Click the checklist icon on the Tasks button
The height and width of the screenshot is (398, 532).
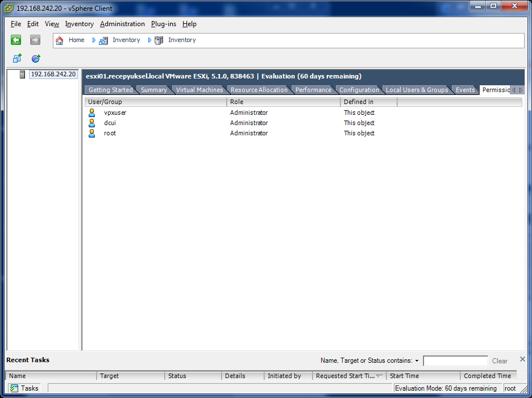click(14, 388)
